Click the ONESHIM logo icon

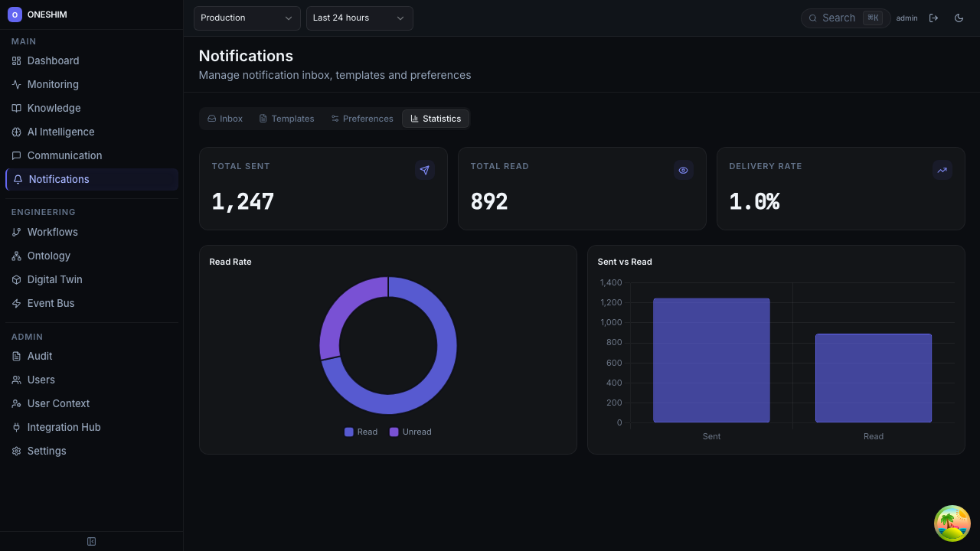15,15
